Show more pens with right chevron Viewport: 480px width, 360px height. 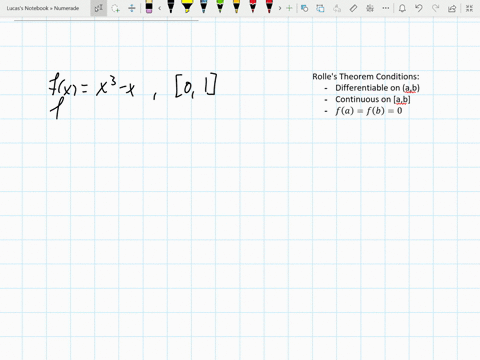(x=280, y=8)
